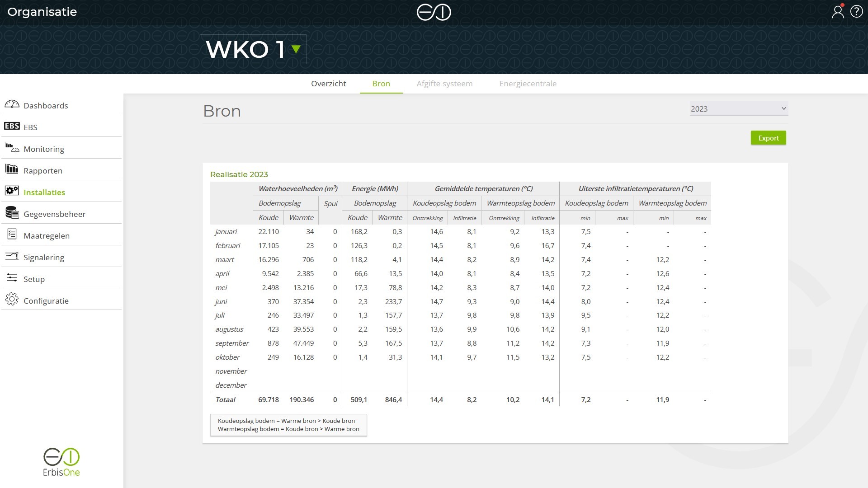Select the april row label

click(222, 274)
